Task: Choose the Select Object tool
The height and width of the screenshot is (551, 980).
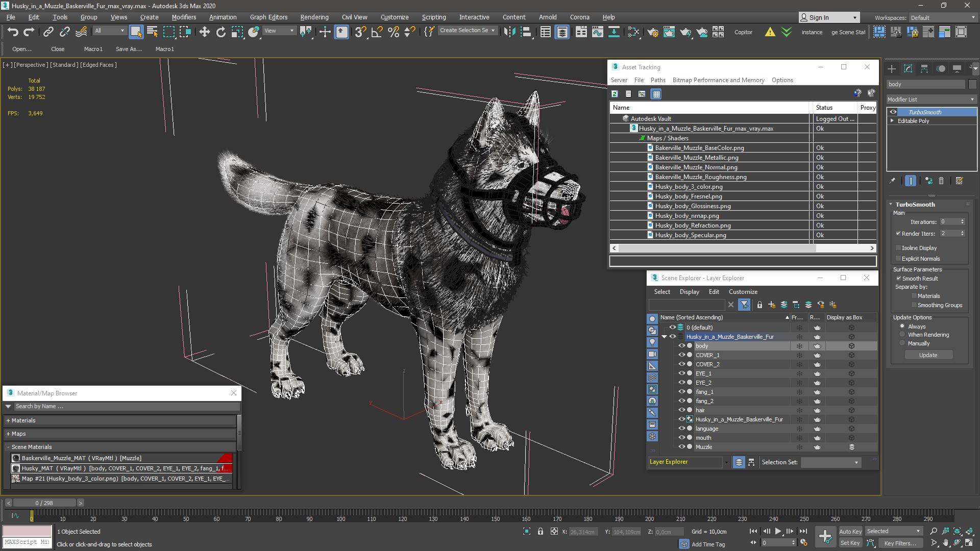Action: click(136, 32)
